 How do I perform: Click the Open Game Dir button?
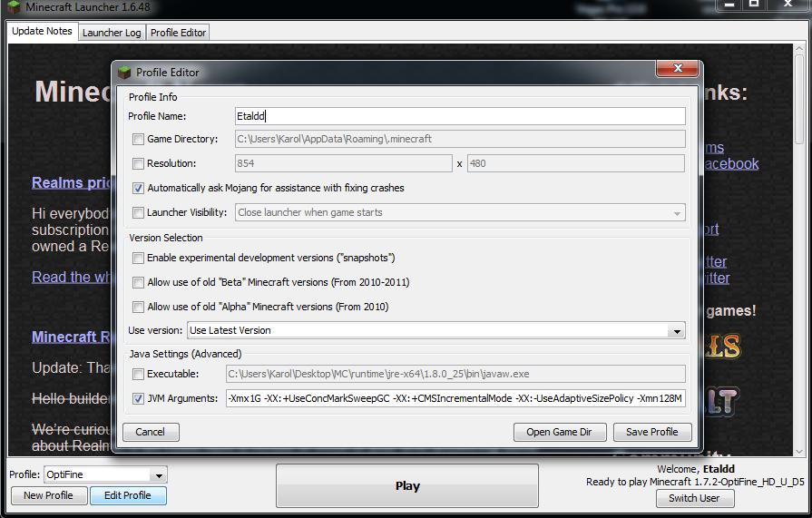coord(559,432)
